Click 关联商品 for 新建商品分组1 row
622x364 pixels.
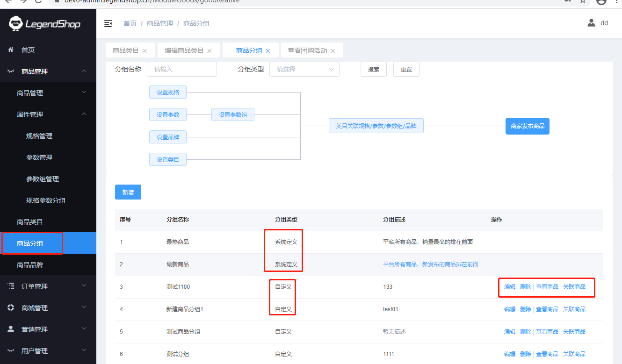pyautogui.click(x=574, y=309)
